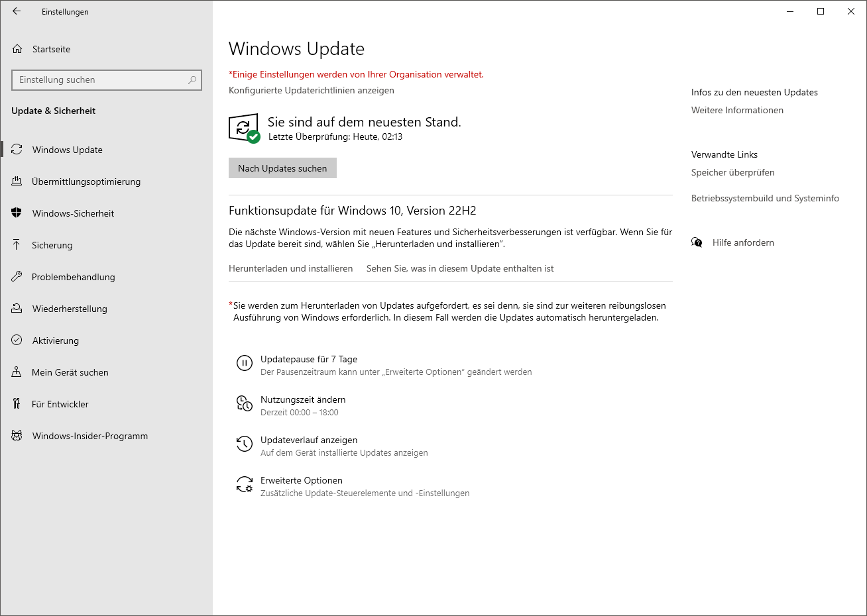Click the pause icon for Updatepause
Image resolution: width=867 pixels, height=616 pixels.
(x=245, y=363)
